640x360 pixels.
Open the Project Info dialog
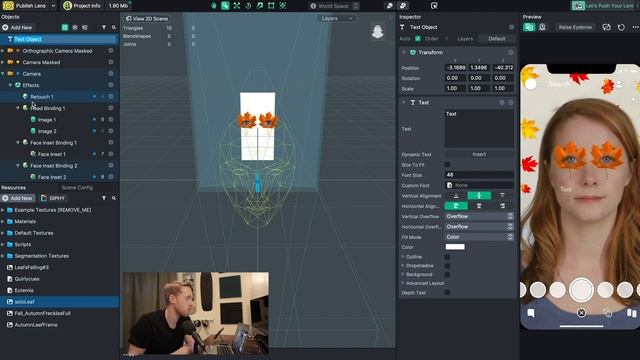click(82, 6)
